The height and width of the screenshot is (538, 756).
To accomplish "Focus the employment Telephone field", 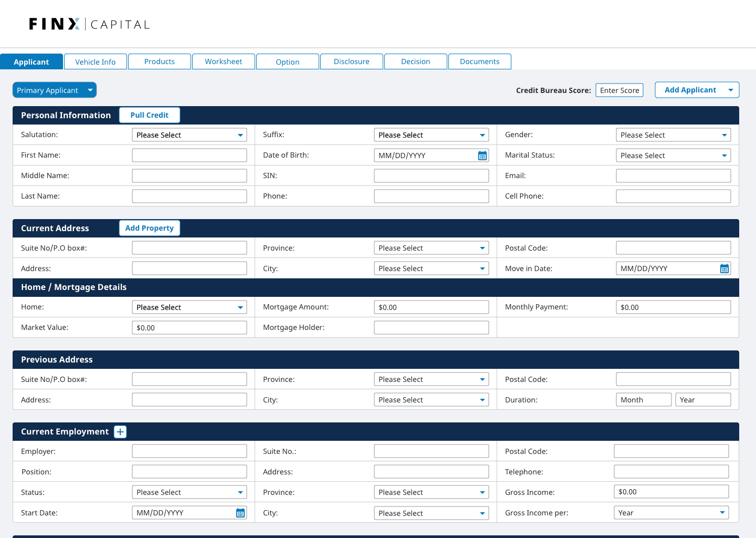I will tap(671, 471).
